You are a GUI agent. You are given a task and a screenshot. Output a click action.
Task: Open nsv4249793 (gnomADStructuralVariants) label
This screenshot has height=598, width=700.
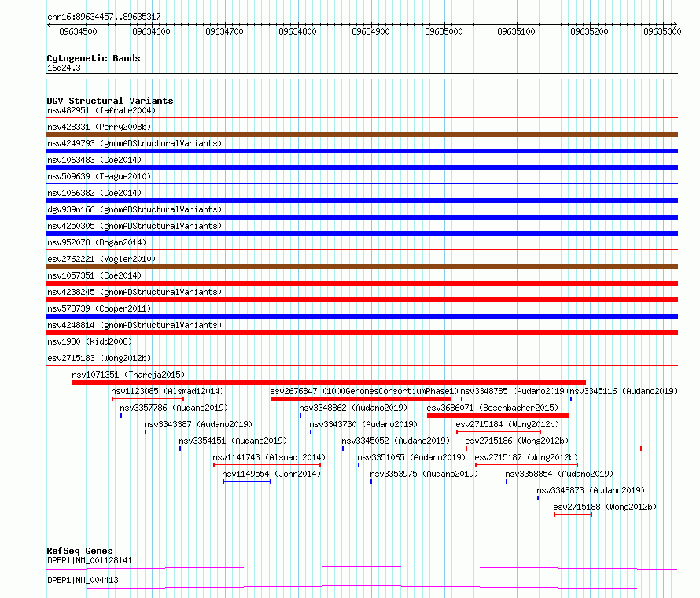pos(134,143)
